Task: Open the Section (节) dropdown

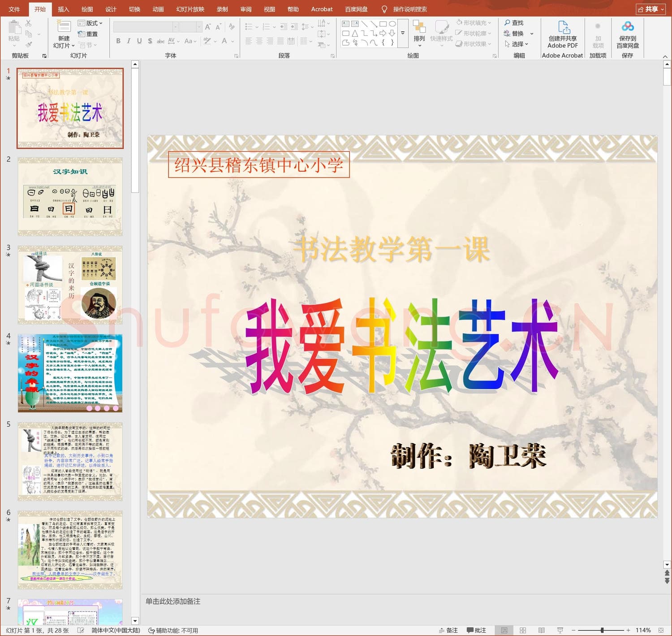Action: point(88,45)
